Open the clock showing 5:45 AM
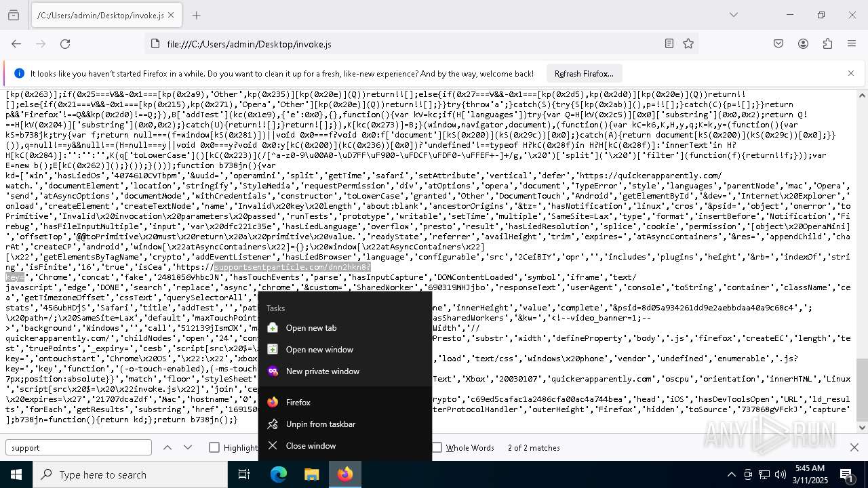 810,474
